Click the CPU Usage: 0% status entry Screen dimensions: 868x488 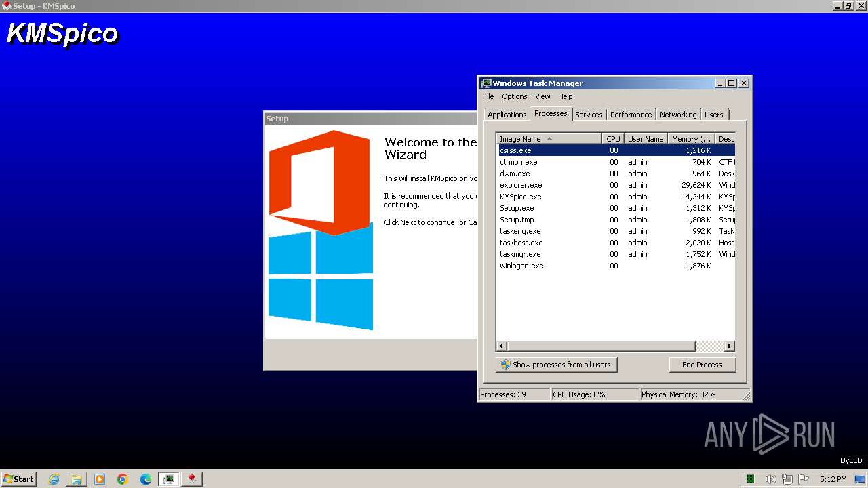point(595,394)
